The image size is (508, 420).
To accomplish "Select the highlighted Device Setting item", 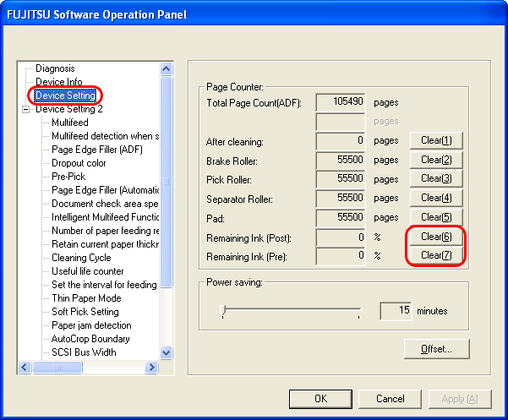I will pos(65,95).
